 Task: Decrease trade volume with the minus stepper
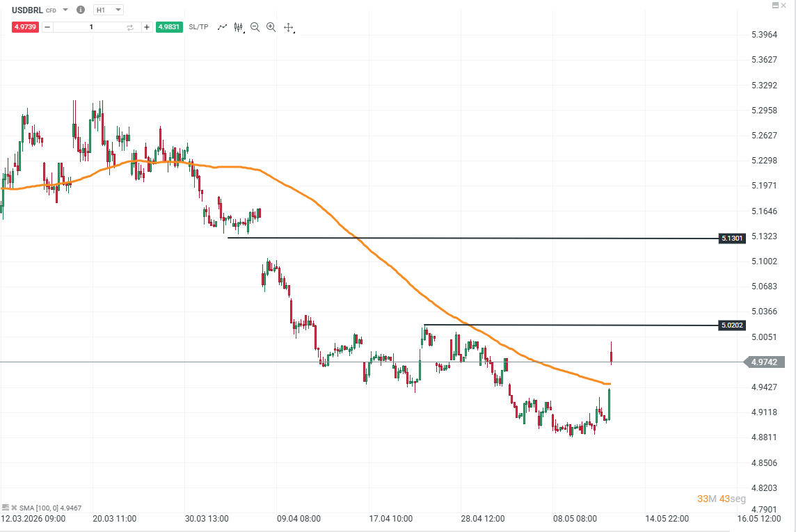(x=47, y=27)
